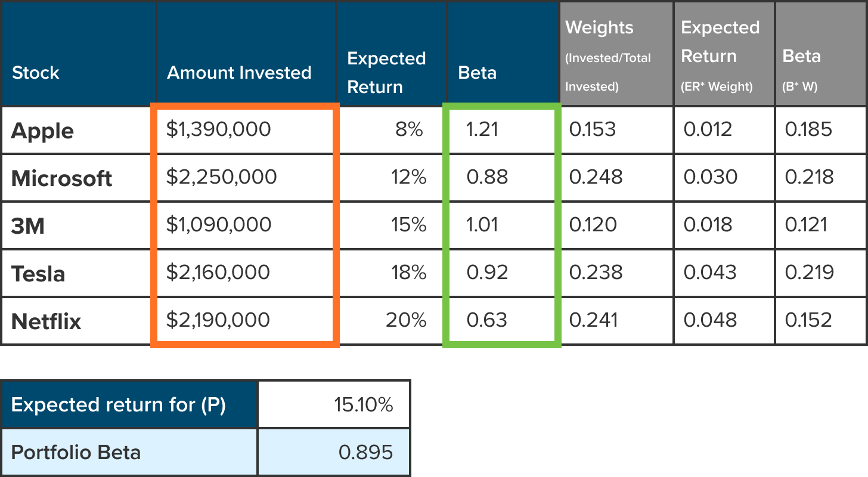Select the 1.21 beta value for Apple
868x477 pixels.
tap(482, 129)
